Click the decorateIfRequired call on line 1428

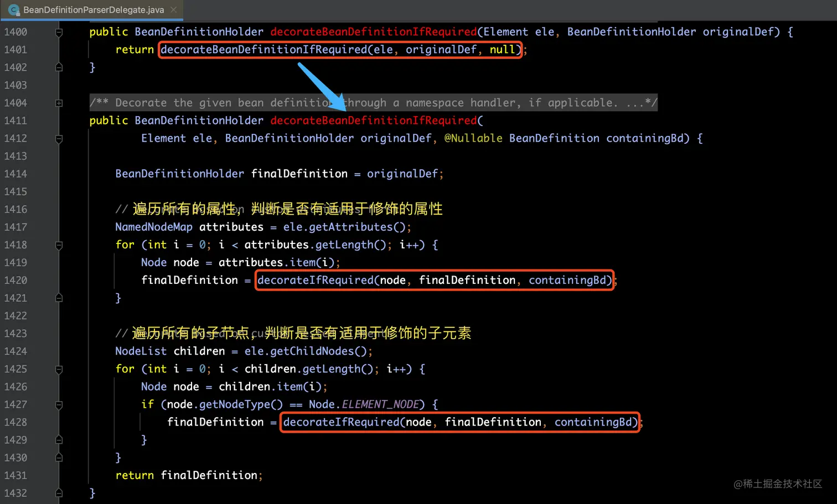[x=461, y=422]
